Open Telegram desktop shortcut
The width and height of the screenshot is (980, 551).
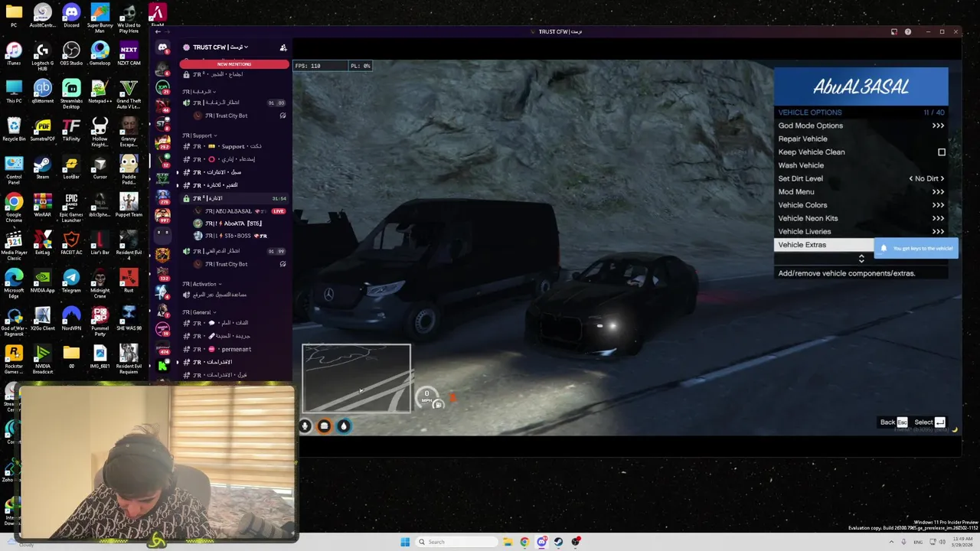tap(71, 280)
